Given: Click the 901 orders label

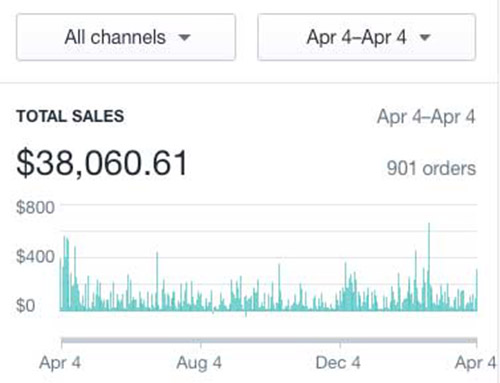Looking at the screenshot, I should (x=431, y=168).
